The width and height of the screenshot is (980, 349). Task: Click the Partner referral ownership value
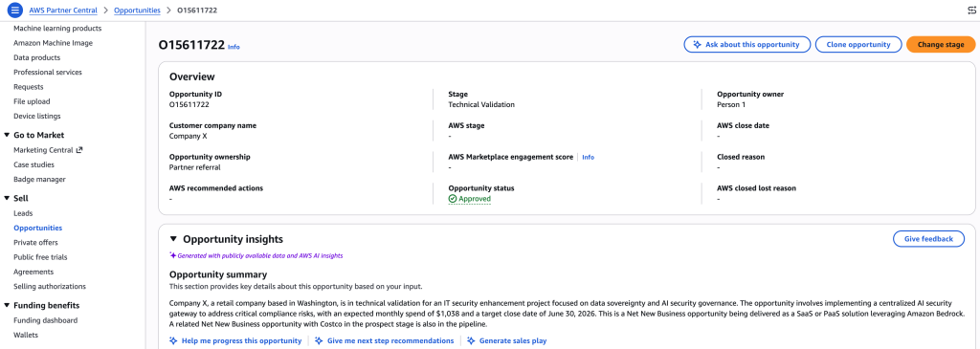point(195,167)
